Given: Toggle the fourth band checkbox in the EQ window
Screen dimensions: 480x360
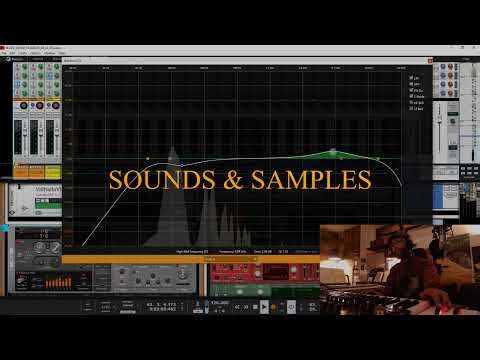Looking at the screenshot, I should (x=411, y=96).
